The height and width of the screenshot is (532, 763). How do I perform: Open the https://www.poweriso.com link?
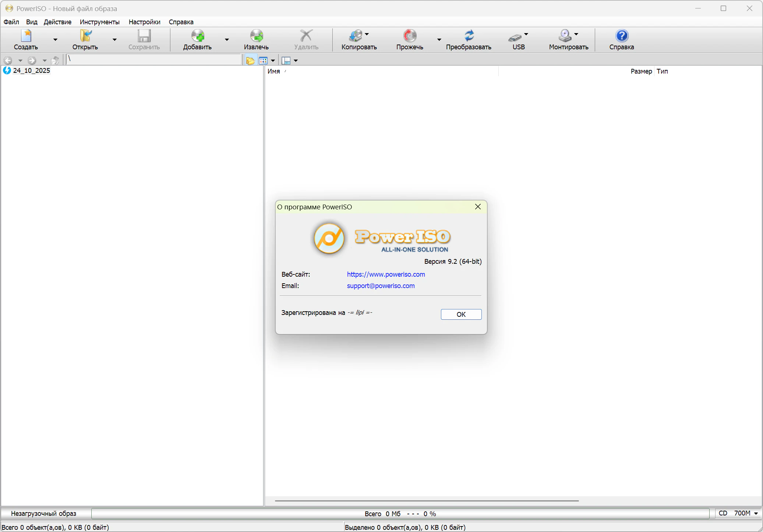[x=386, y=274]
